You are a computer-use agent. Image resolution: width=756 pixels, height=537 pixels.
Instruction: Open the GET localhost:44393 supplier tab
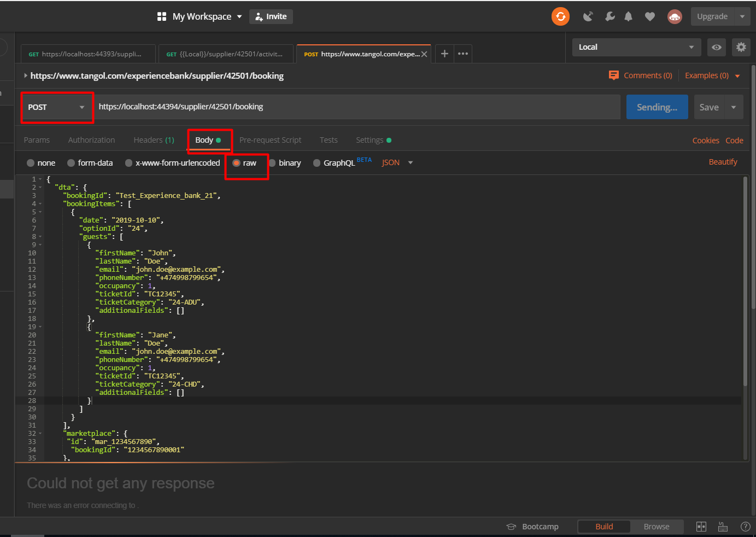(89, 54)
